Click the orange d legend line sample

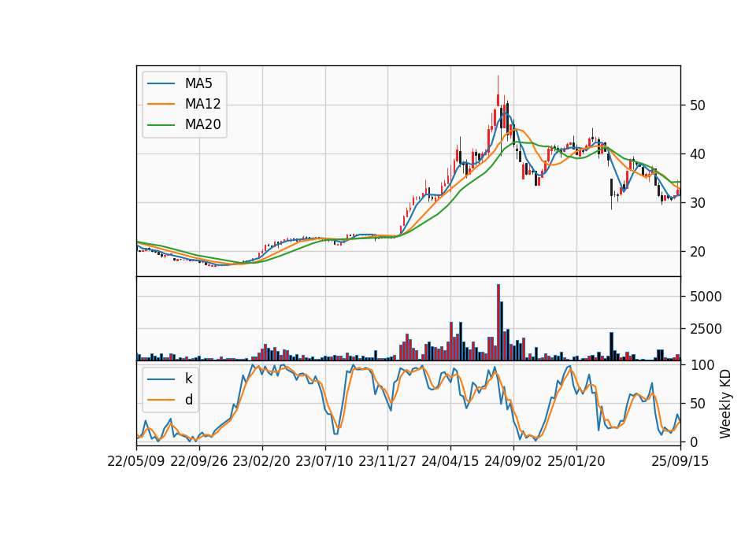[x=161, y=400]
